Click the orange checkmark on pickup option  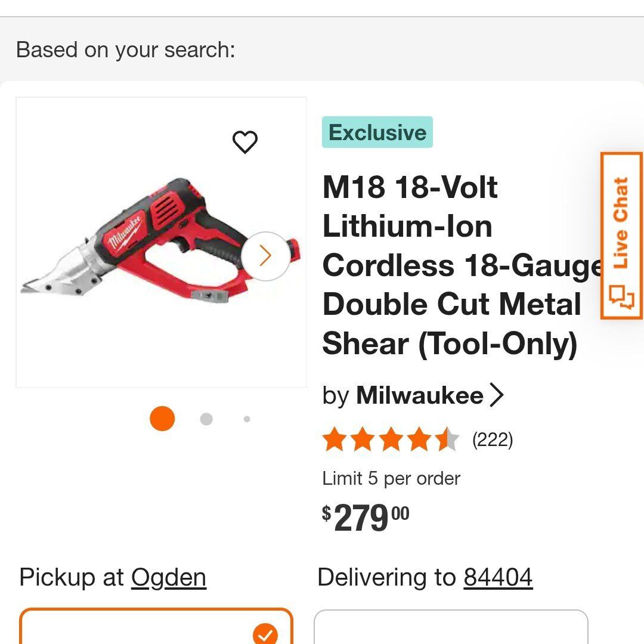(264, 634)
